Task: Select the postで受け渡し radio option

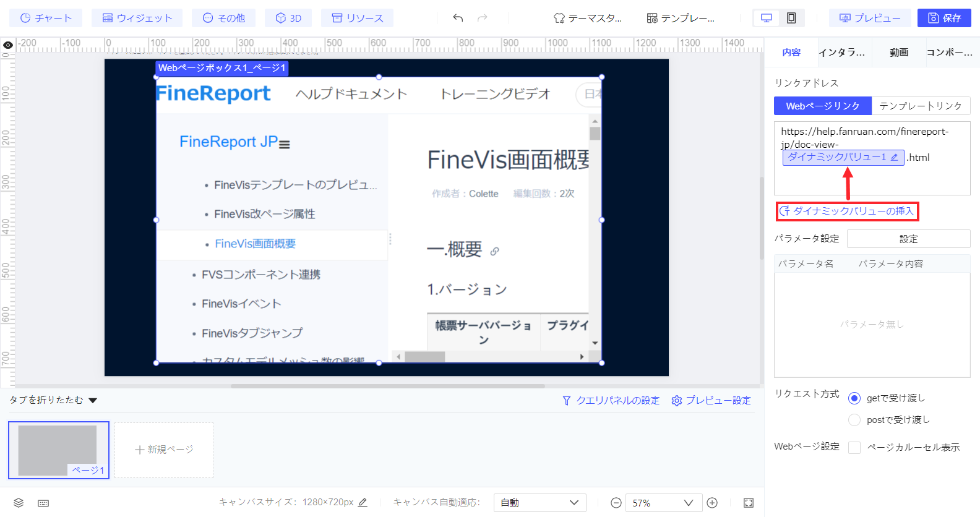Action: coord(854,420)
